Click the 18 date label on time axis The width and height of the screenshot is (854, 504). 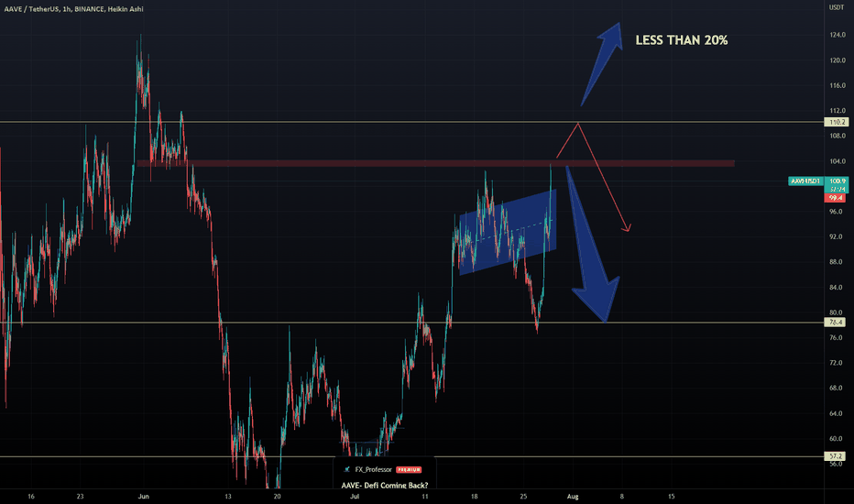(475, 497)
